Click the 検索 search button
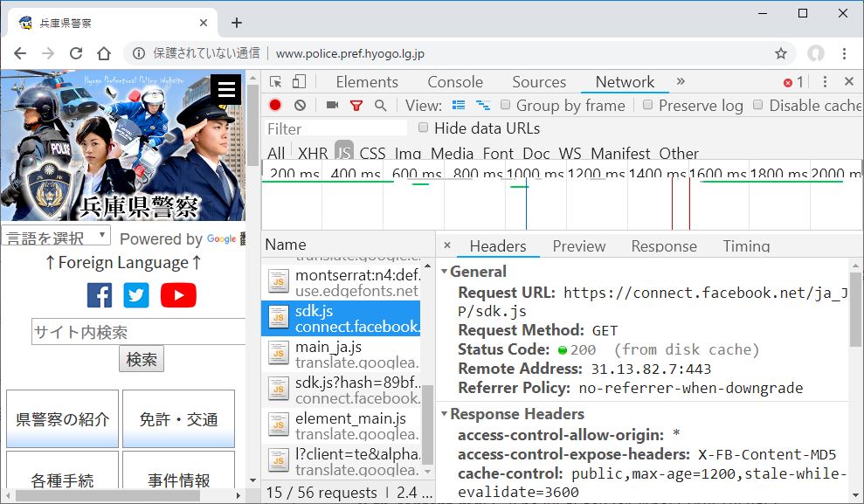The image size is (864, 504). tap(142, 360)
